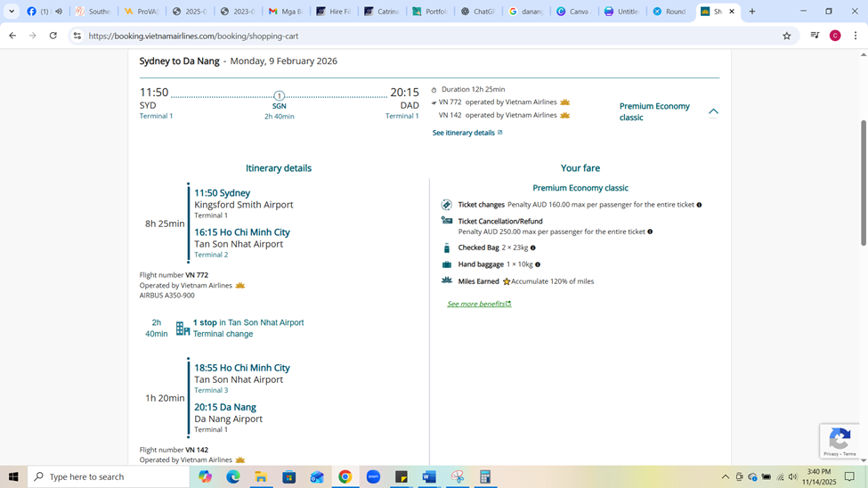Open the Chrome three-dot menu
The height and width of the screenshot is (488, 868).
856,36
